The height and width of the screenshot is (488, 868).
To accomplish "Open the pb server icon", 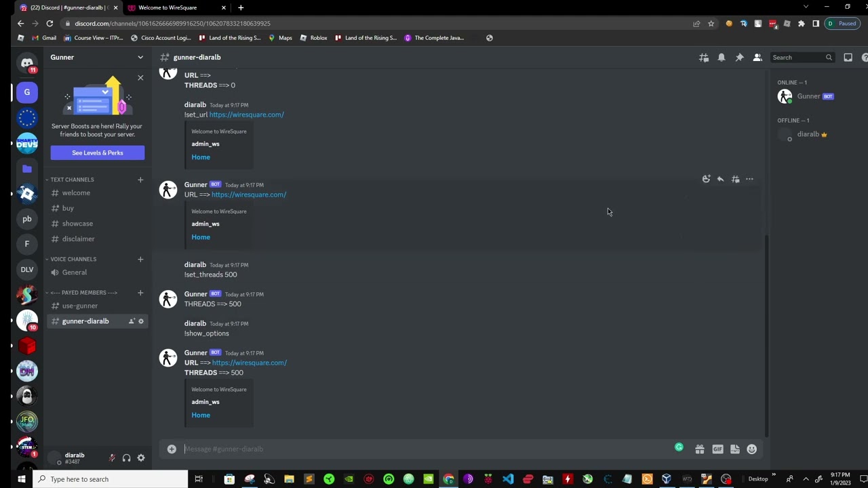I will [x=27, y=219].
